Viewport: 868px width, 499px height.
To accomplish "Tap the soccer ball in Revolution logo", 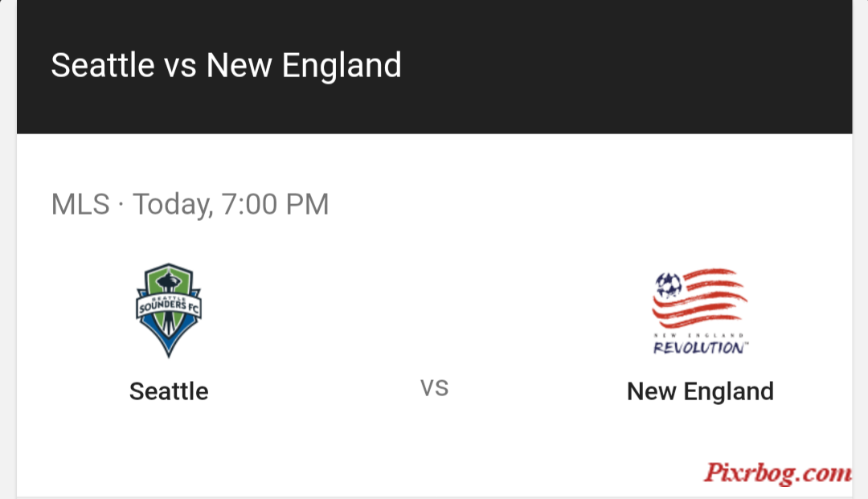I will tap(668, 285).
